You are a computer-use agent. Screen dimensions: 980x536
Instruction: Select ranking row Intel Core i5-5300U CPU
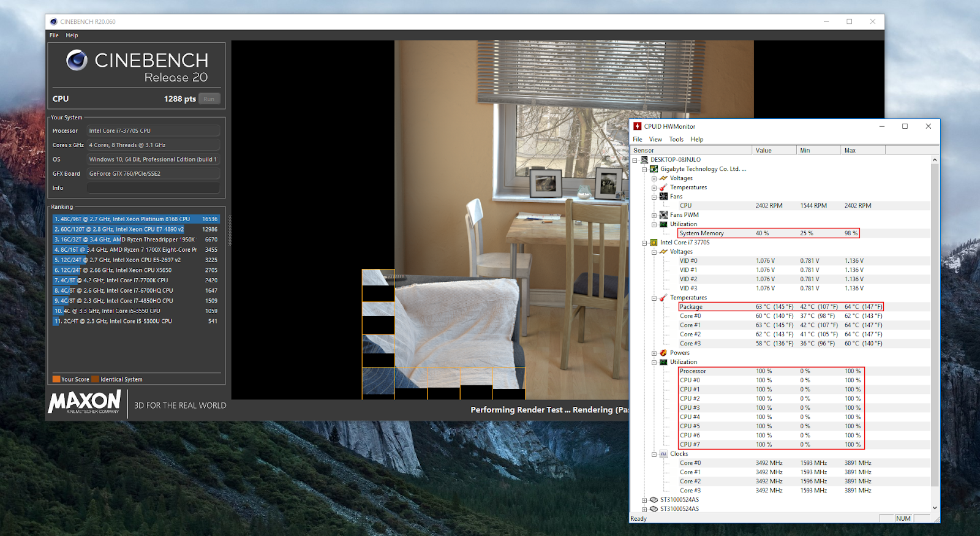[135, 321]
